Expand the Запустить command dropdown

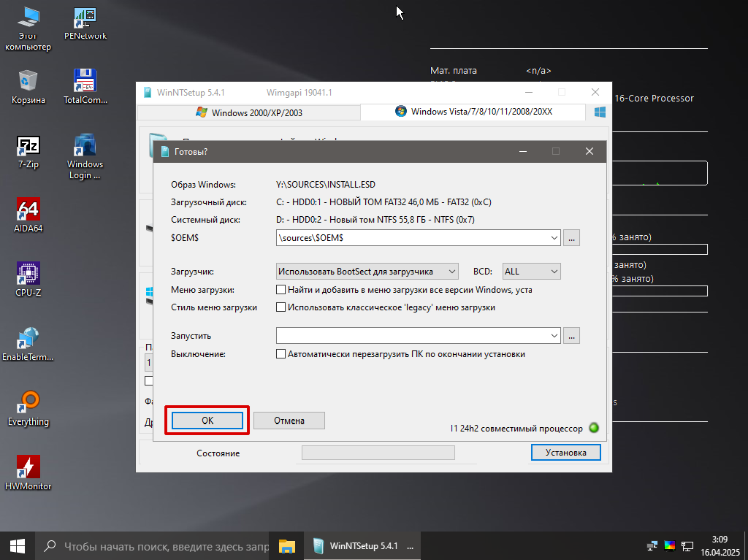tap(554, 335)
